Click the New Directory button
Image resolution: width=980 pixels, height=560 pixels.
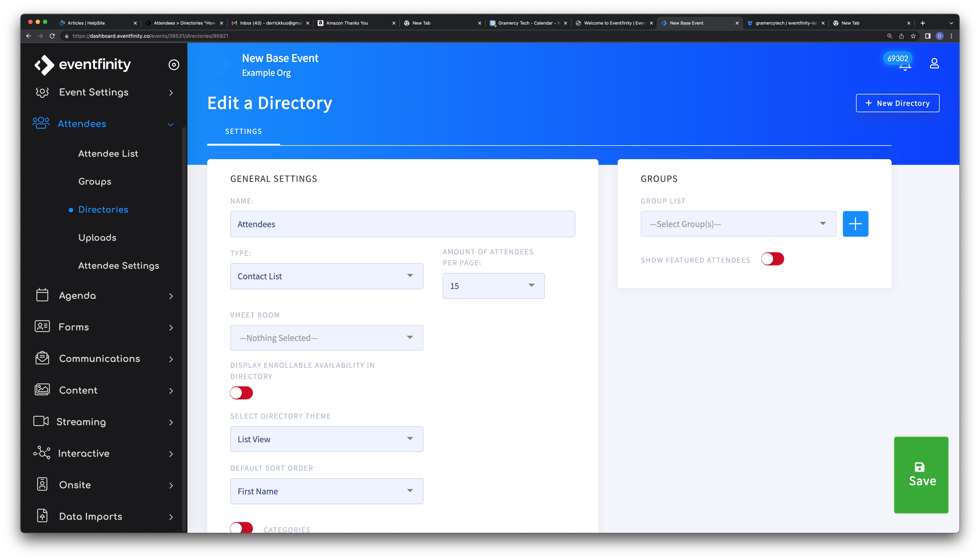click(x=897, y=103)
